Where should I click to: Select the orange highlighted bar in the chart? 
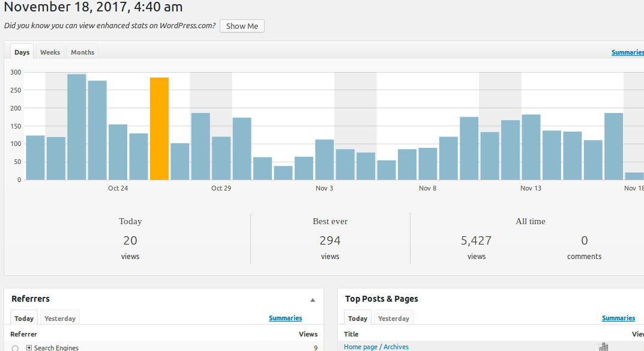(159, 126)
